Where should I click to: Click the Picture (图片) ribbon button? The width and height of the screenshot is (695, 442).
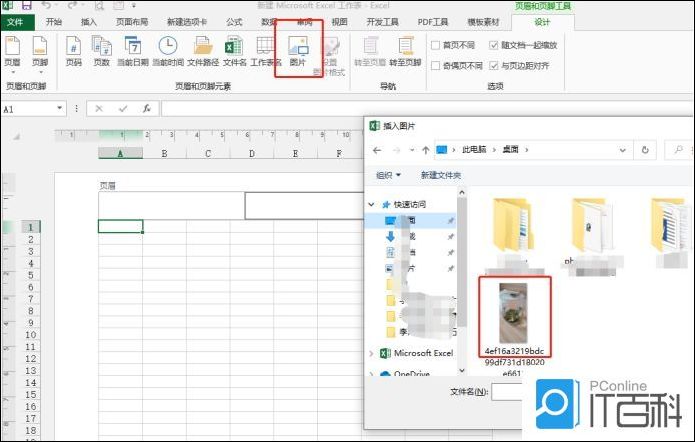tap(298, 51)
